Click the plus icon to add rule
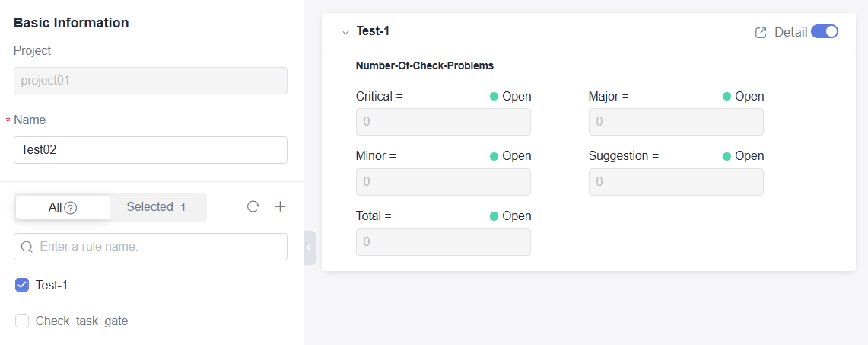Image resolution: width=868 pixels, height=345 pixels. [x=280, y=206]
